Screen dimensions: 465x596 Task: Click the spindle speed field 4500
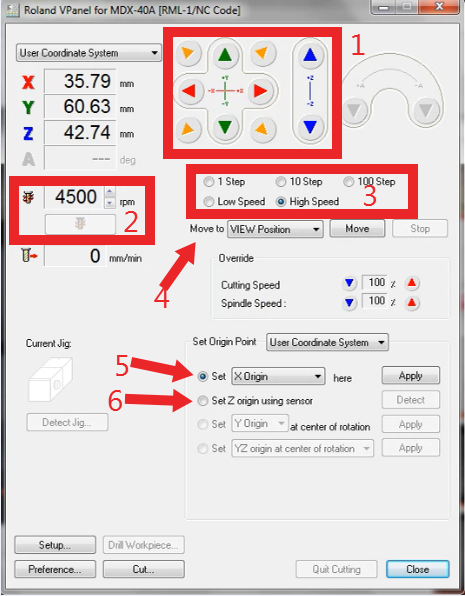click(x=75, y=197)
